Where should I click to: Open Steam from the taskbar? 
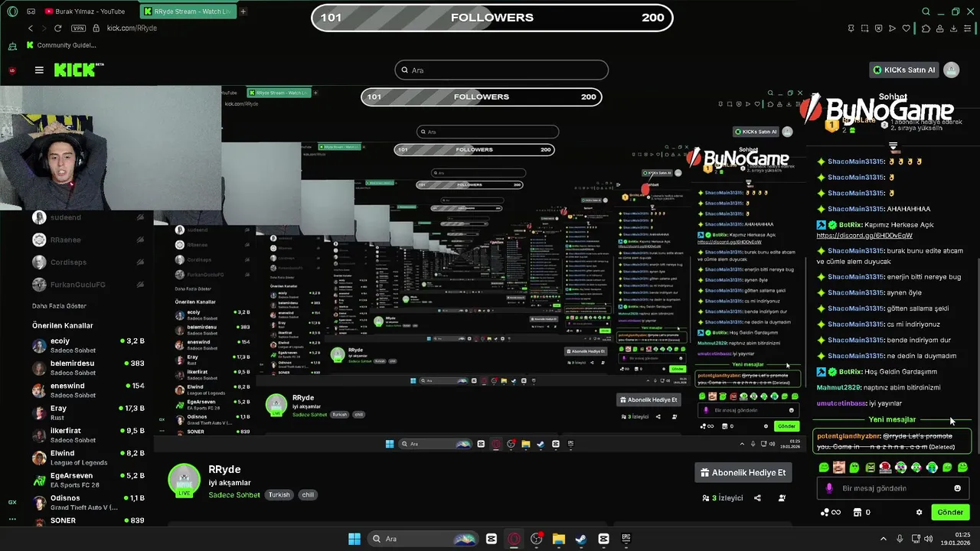click(581, 539)
